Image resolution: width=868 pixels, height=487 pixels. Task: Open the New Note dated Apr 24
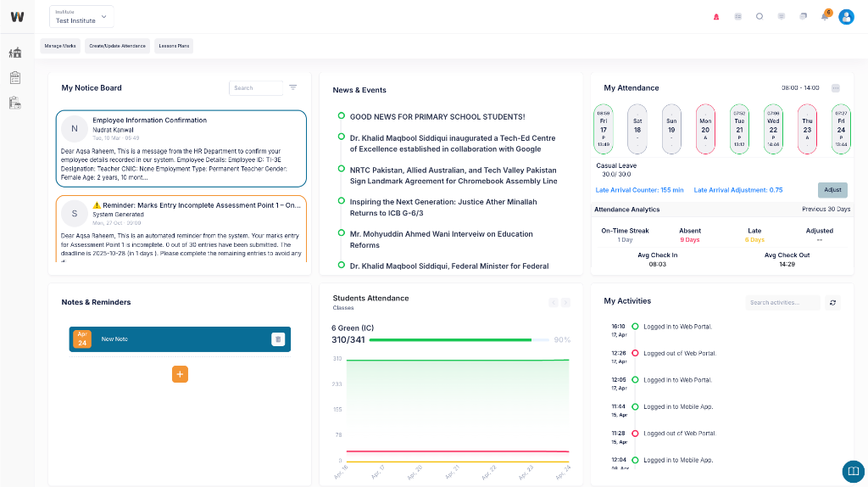(180, 339)
